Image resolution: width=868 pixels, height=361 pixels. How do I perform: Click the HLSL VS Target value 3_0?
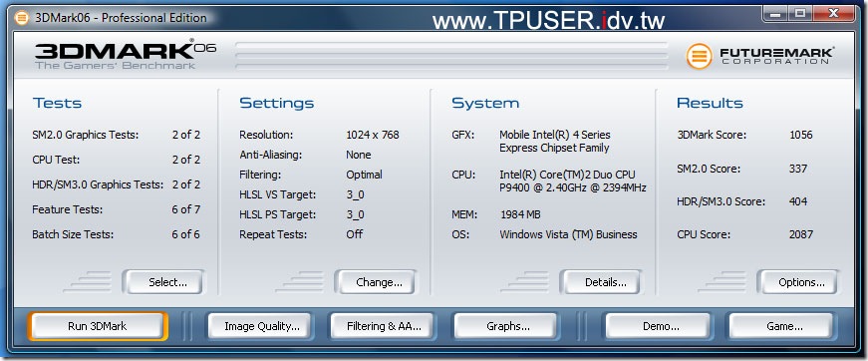355,194
